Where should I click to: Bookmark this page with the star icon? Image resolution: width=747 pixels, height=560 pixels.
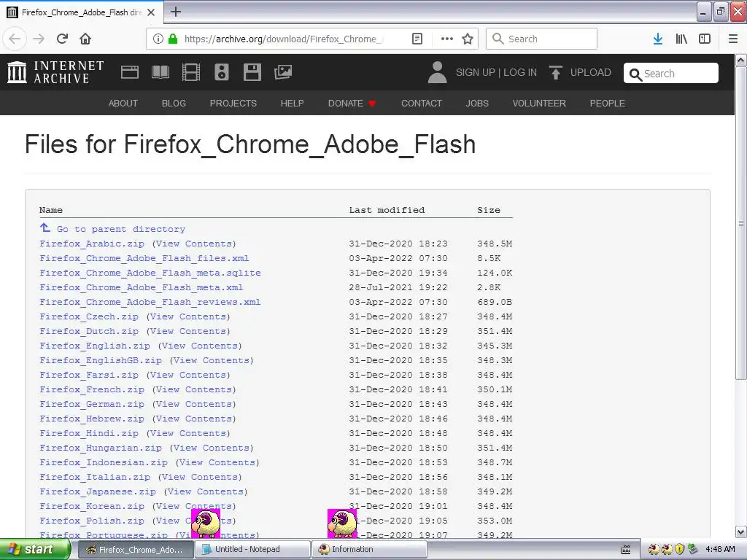pos(468,39)
